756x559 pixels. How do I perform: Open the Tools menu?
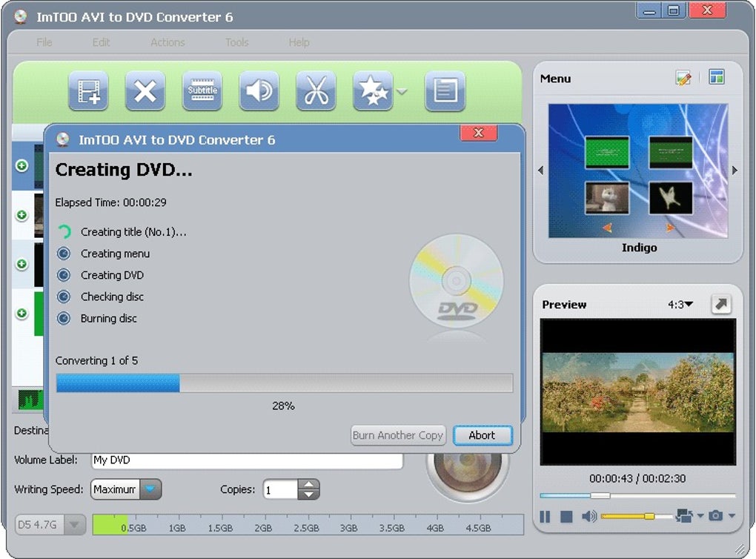(236, 42)
